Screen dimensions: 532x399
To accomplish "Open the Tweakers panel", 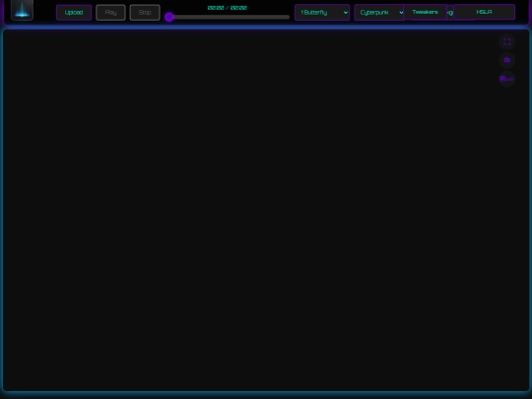I will [425, 12].
